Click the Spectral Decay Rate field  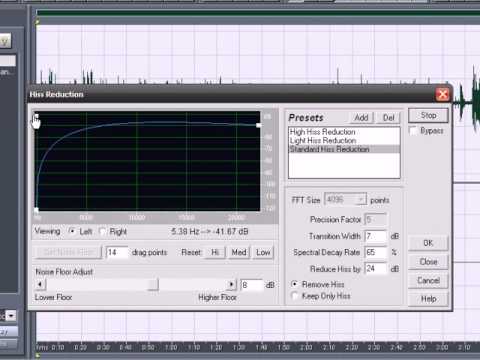(x=376, y=252)
